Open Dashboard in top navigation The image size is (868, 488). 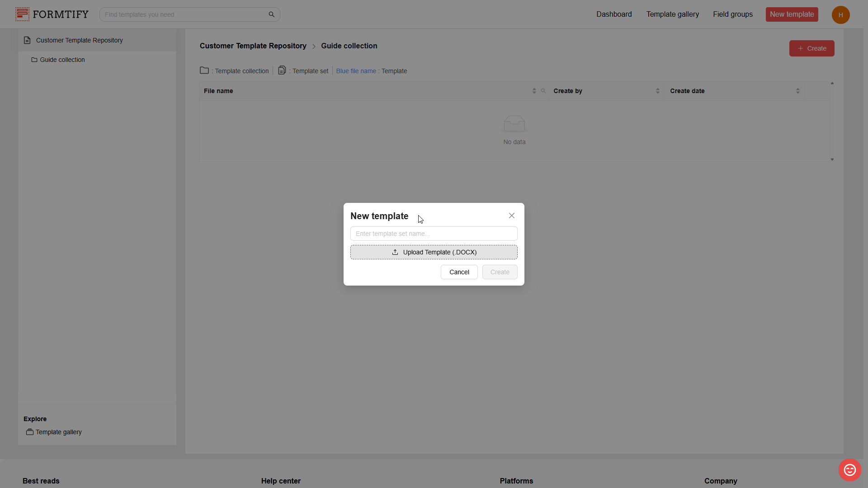point(614,14)
